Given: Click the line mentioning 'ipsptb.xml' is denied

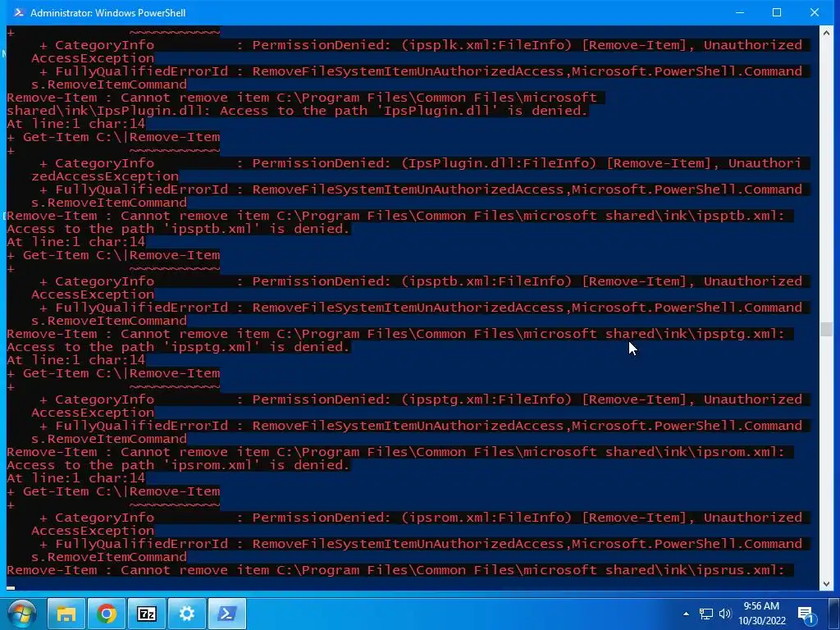Looking at the screenshot, I should point(178,229).
